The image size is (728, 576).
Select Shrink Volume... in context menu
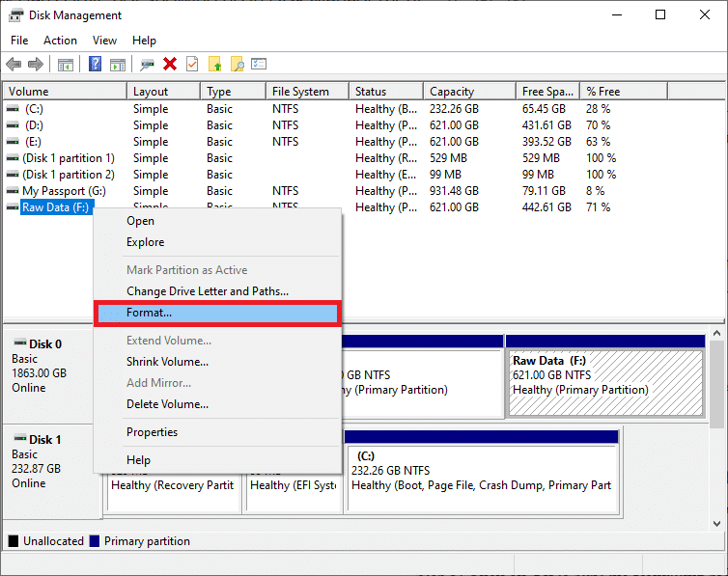[x=167, y=362]
